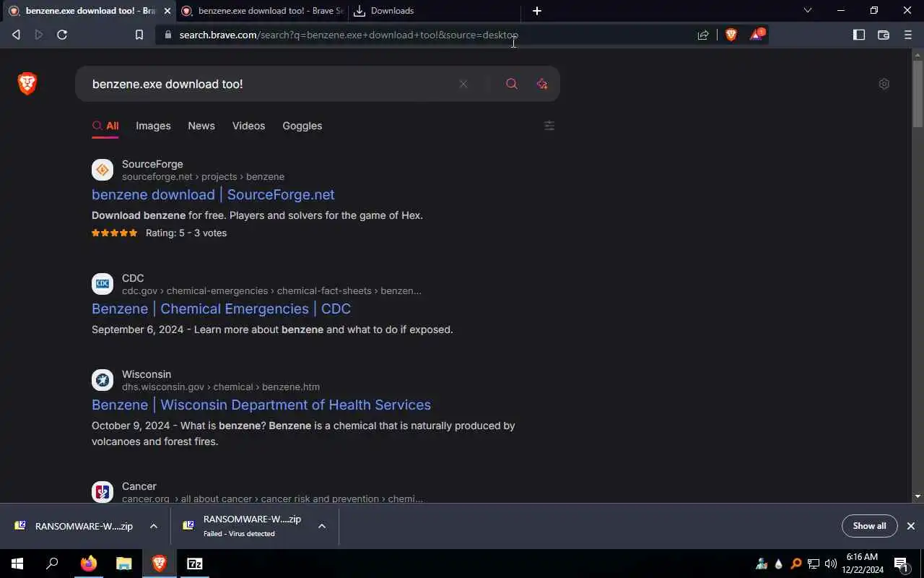The width and height of the screenshot is (924, 578).
Task: Open Brave AI answer sparkle icon
Action: tap(542, 84)
